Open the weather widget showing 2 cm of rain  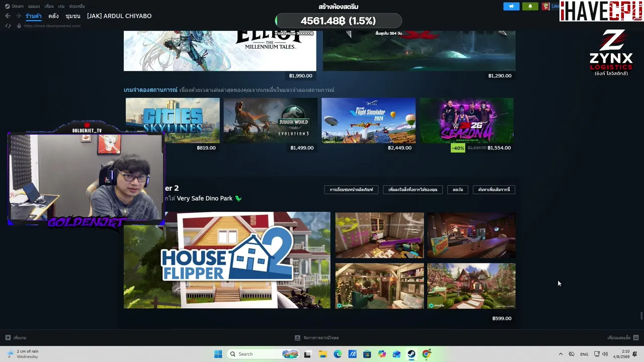tap(23, 354)
